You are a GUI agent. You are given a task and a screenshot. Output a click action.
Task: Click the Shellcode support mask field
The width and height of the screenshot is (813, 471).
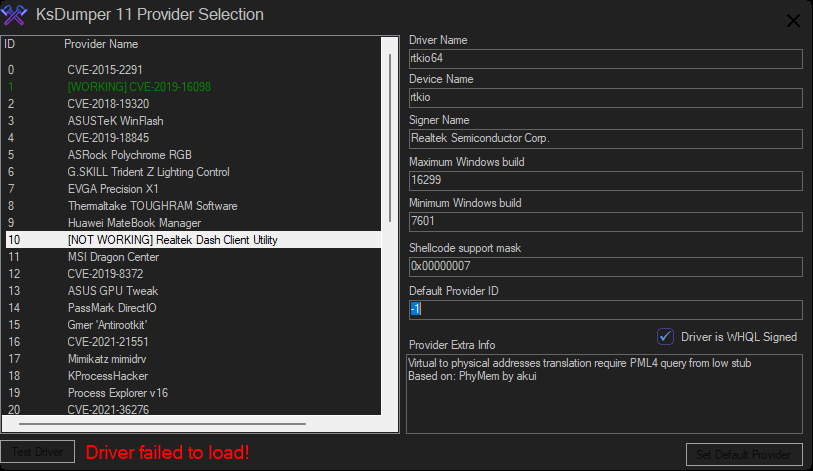[x=606, y=267]
